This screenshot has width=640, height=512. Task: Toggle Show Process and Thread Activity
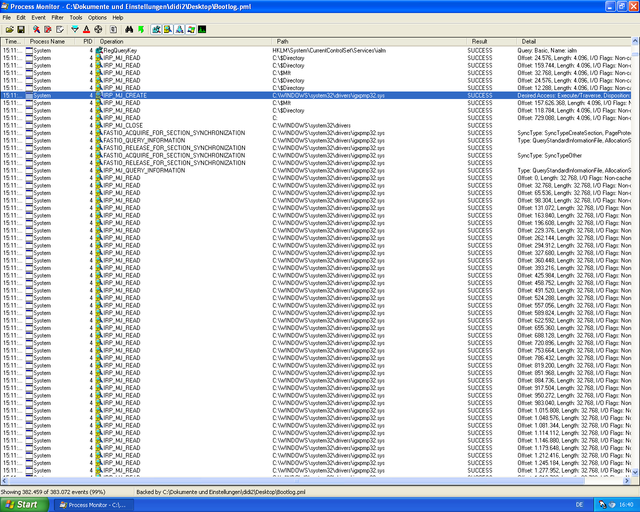pos(191,29)
